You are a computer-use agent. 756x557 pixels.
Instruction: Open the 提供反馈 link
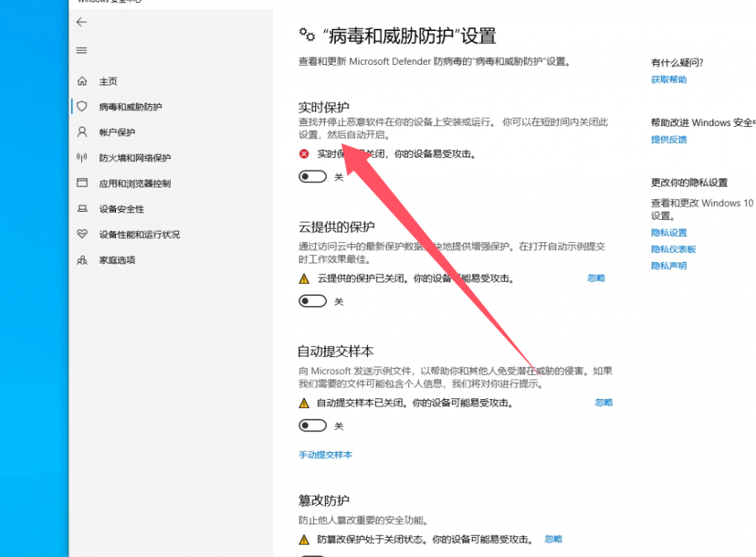668,139
